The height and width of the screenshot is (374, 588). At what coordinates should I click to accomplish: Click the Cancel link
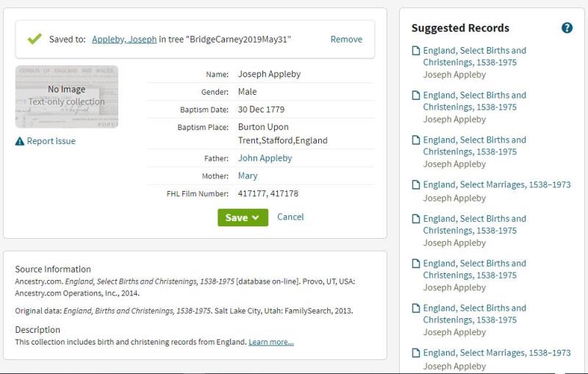(x=290, y=217)
